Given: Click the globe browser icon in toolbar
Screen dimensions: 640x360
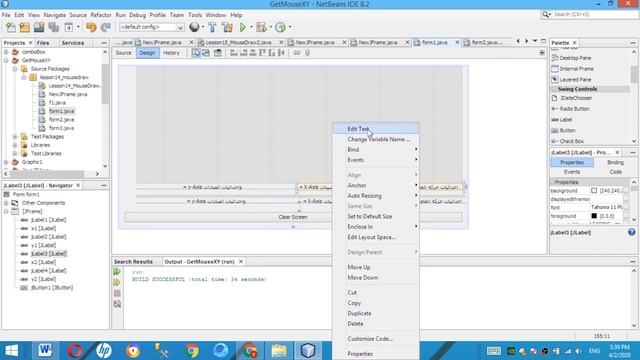Looking at the screenshot, I should click(194, 27).
